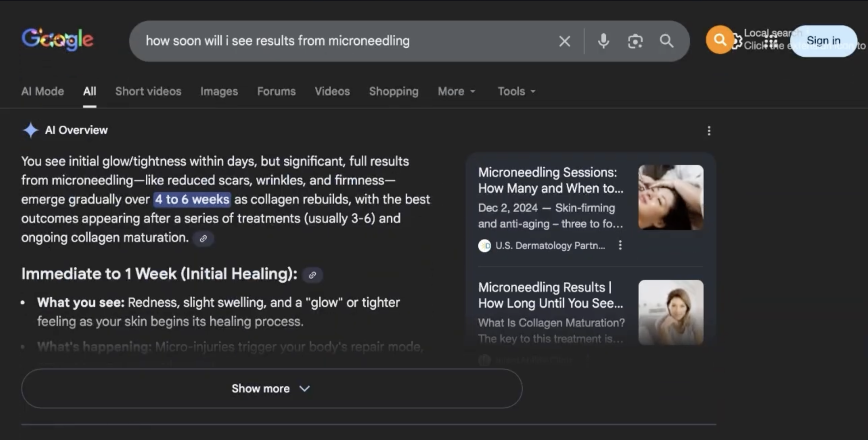
Task: Go to the Google homepage via the logo
Action: pos(57,40)
